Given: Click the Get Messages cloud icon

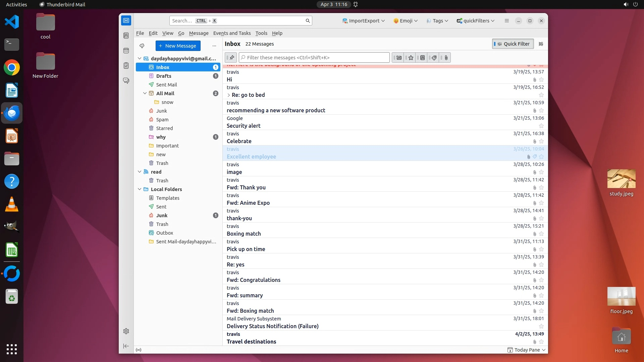Looking at the screenshot, I should 142,46.
